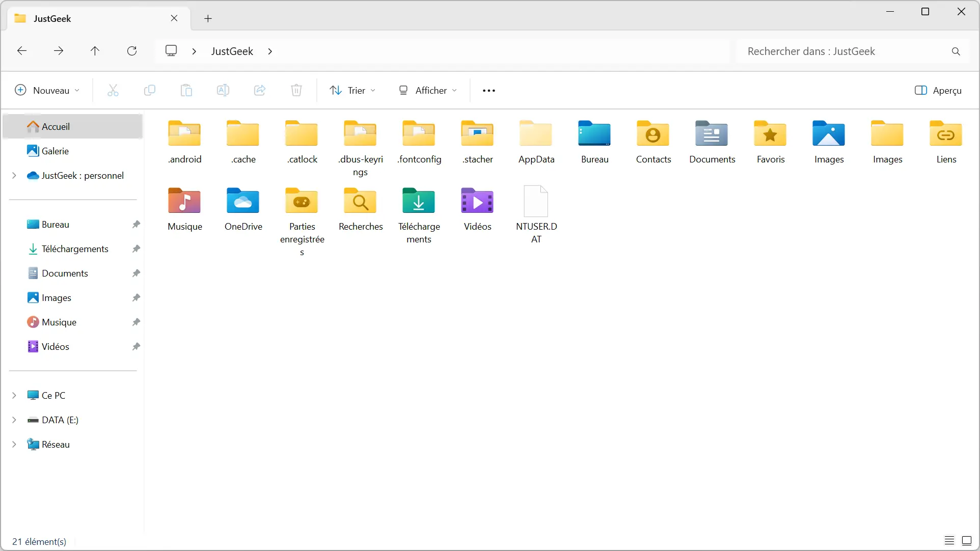Refresh the current folder view
Image resolution: width=980 pixels, height=551 pixels.
click(x=132, y=51)
